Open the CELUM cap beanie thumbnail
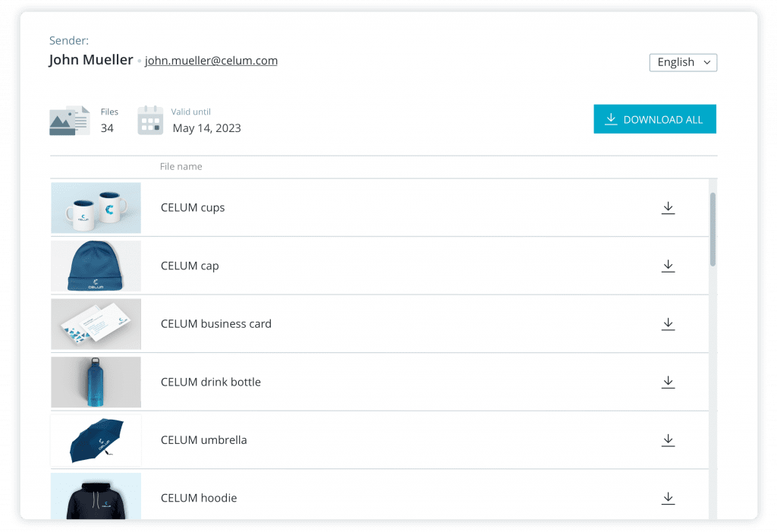Image resolution: width=777 pixels, height=532 pixels. 96,266
